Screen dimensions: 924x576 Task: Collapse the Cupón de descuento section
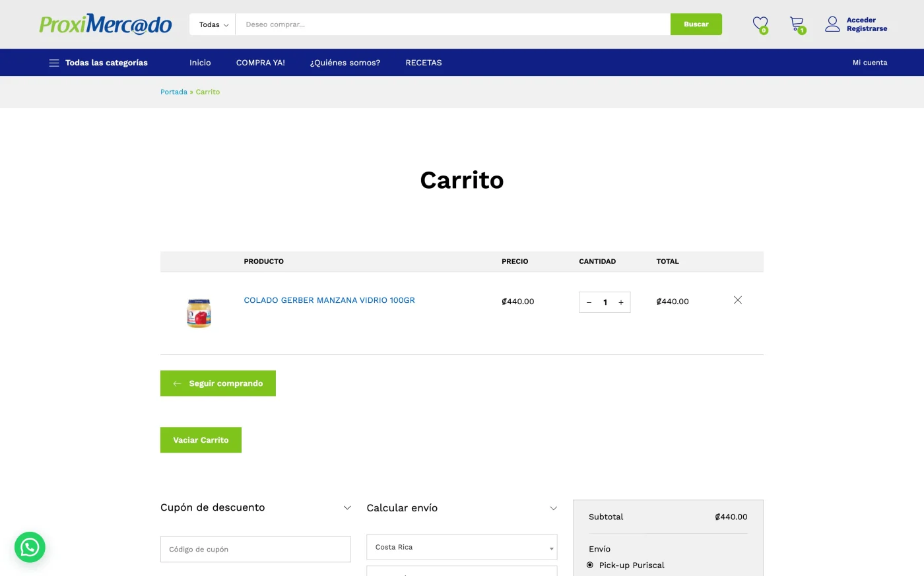point(347,507)
